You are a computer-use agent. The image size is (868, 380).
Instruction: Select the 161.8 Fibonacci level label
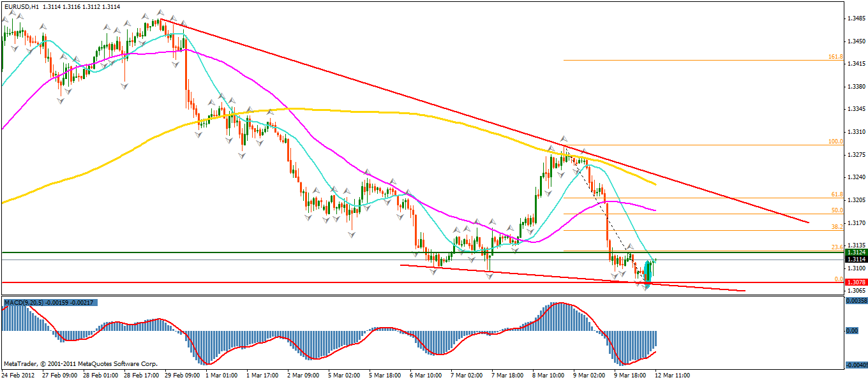(836, 56)
